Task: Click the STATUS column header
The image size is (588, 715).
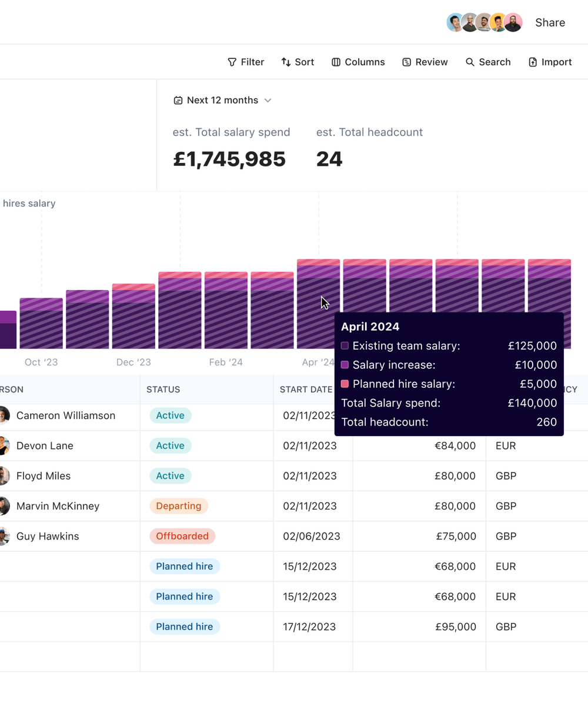Action: coord(163,390)
